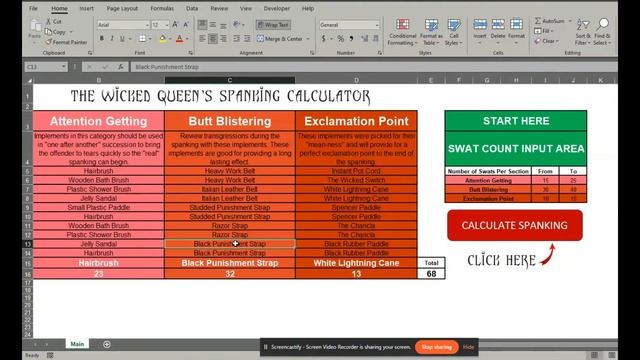Viewport: 640px width, 360px height.
Task: Select the Main sheet tab
Action: click(x=77, y=344)
